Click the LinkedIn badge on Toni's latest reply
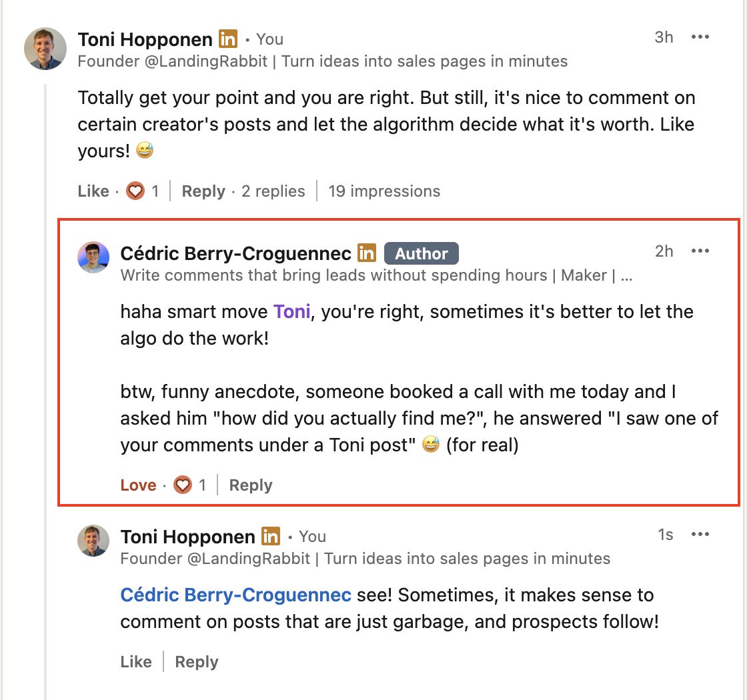This screenshot has height=700, width=747. (x=271, y=536)
